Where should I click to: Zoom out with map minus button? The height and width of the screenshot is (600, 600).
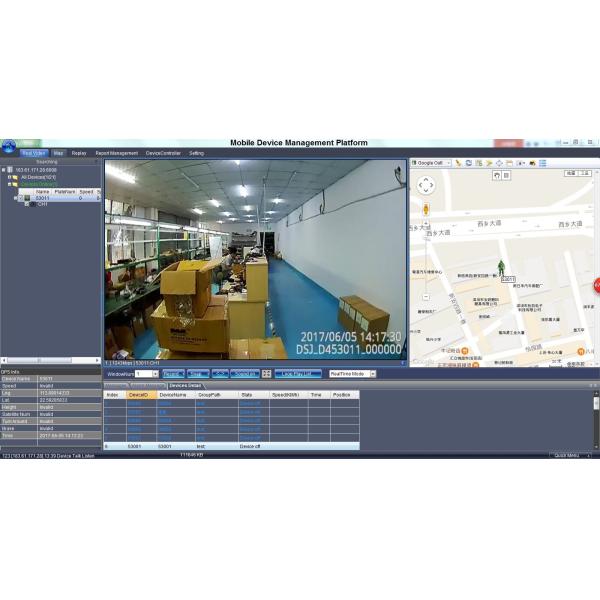pos(426,297)
